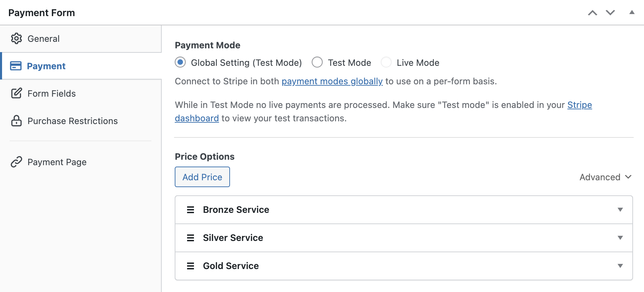Click the Add Price button

tap(202, 177)
